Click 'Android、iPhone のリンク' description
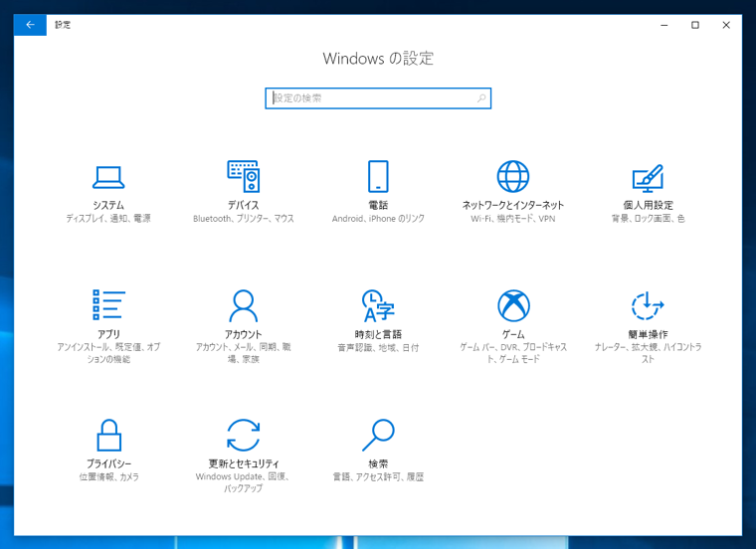 378,219
